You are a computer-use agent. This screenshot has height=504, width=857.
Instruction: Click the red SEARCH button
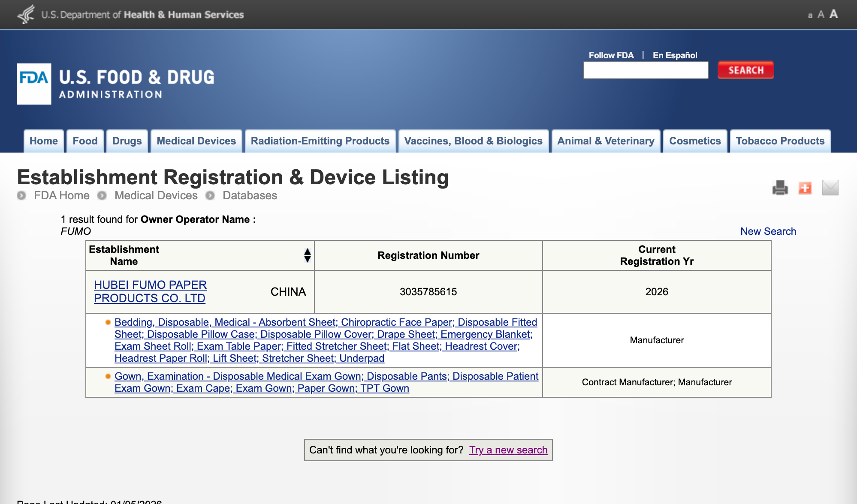point(746,70)
